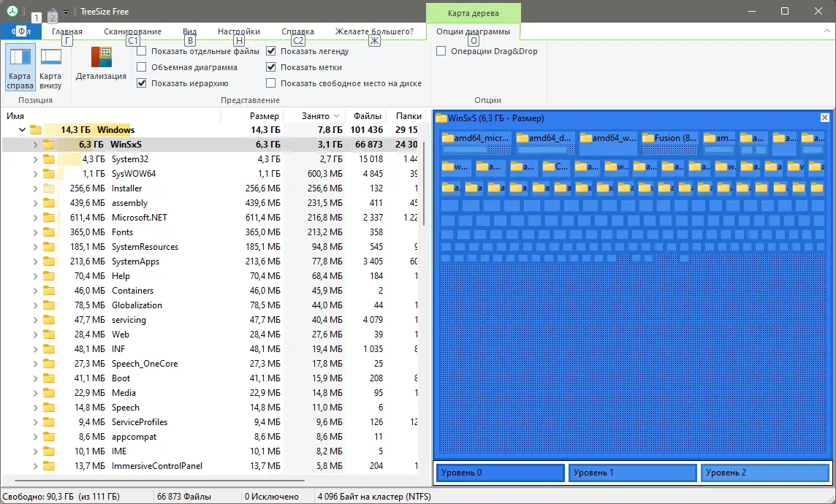Screen dimensions: 836x504
Task: Click the TreeSize Free app logo icon
Action: pyautogui.click(x=12, y=11)
